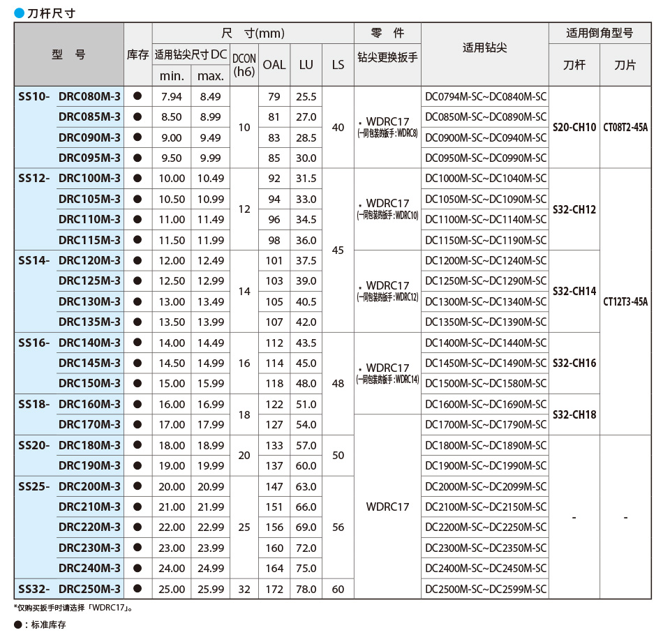Screen dimensions: 663x644
Task: Click the OAL value 172
Action: point(274,589)
